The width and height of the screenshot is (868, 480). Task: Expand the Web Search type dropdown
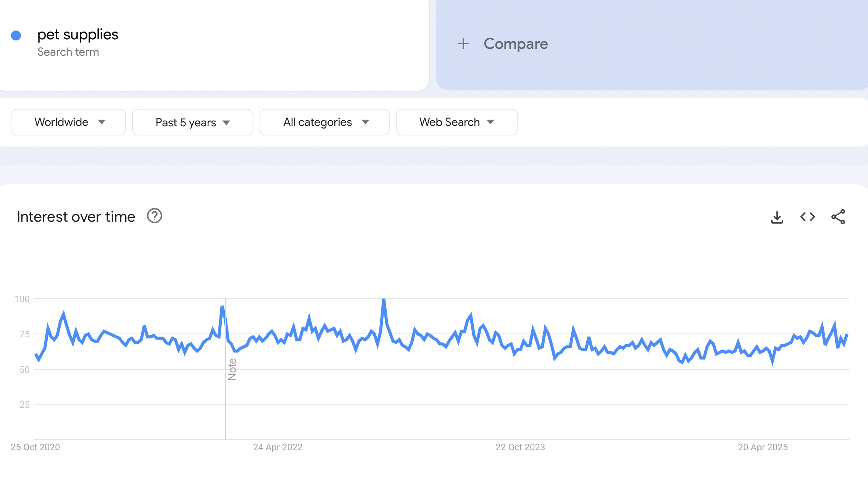[x=456, y=122]
